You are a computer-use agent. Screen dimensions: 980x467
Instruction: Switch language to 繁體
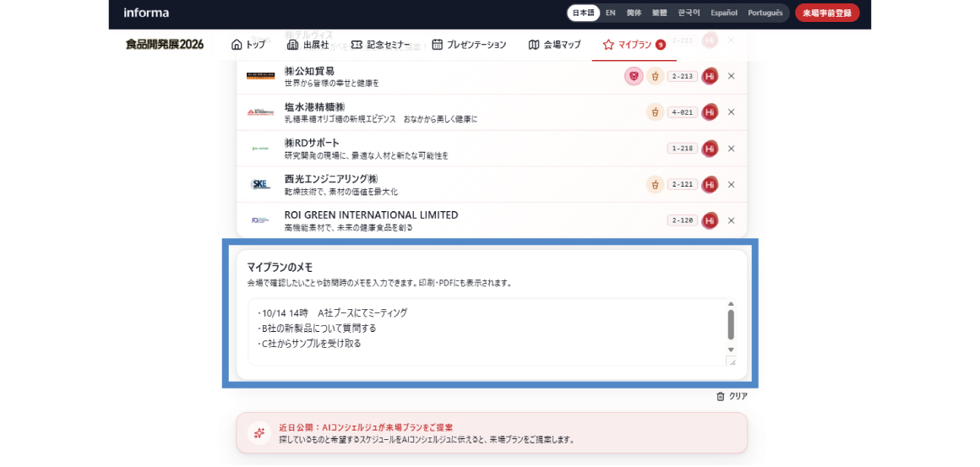659,13
